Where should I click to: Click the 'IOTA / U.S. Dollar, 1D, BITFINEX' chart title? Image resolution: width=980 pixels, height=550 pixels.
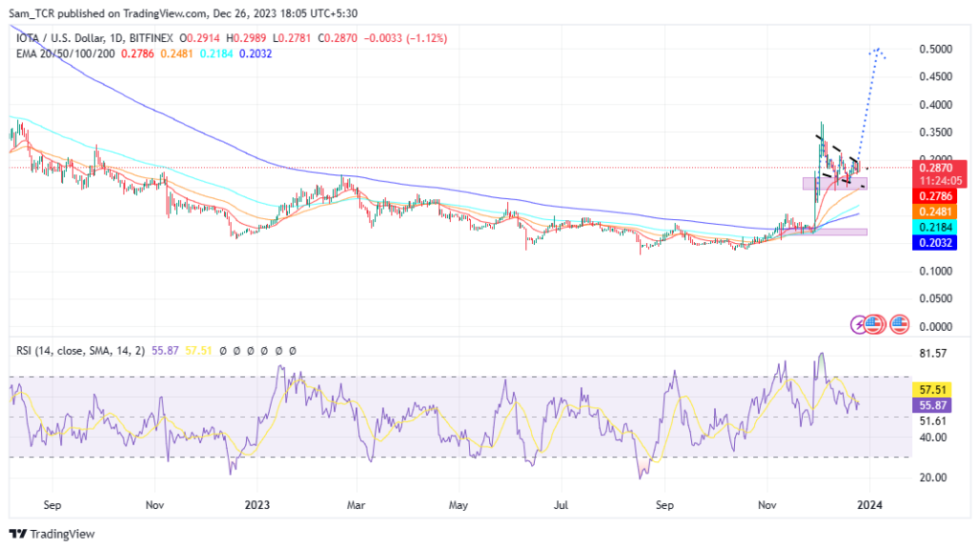click(x=95, y=38)
